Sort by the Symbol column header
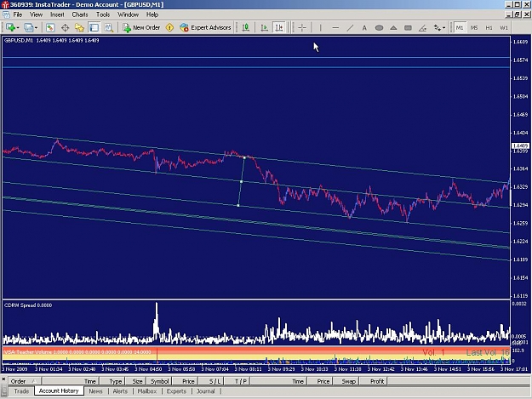 158,381
